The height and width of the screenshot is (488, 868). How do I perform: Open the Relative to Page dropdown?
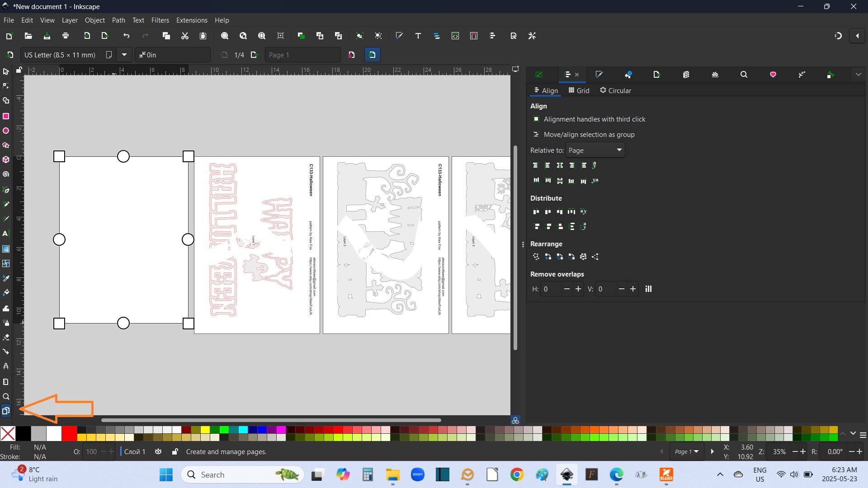pyautogui.click(x=595, y=150)
